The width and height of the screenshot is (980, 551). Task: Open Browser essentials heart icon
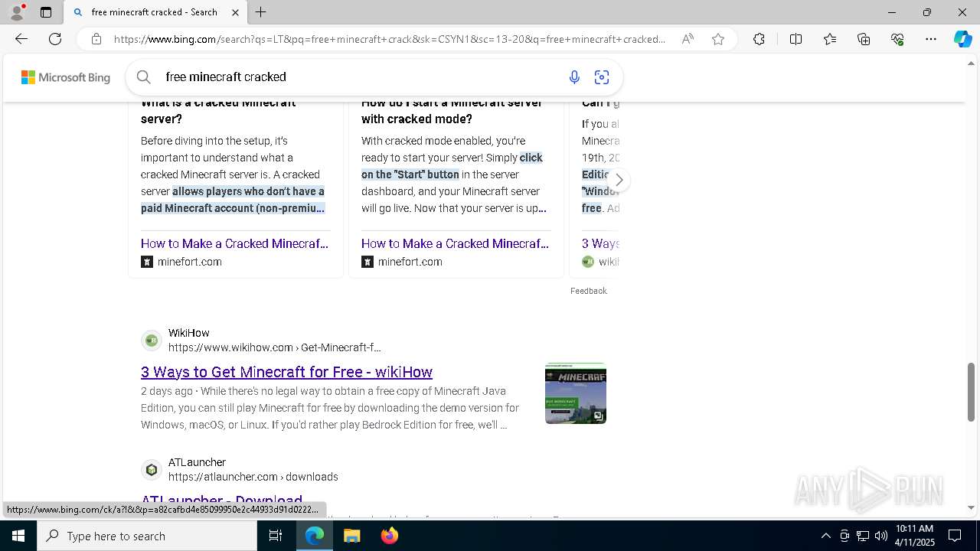point(897,39)
